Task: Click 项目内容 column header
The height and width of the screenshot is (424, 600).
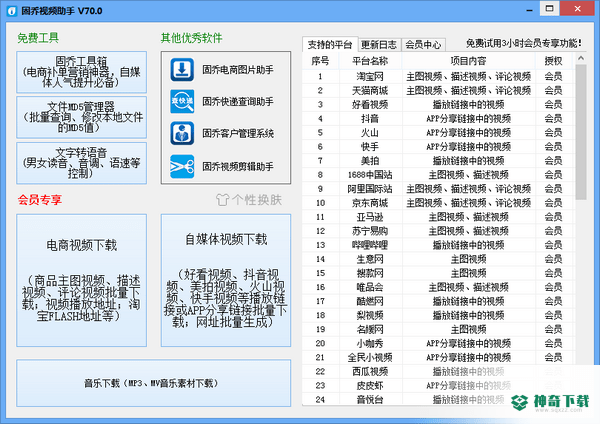Action: (x=468, y=61)
